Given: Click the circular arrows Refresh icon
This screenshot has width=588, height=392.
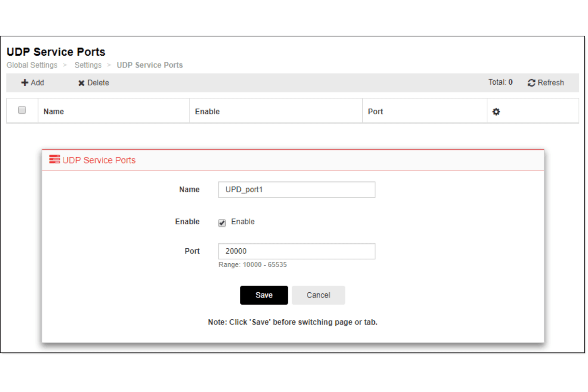Looking at the screenshot, I should (531, 83).
